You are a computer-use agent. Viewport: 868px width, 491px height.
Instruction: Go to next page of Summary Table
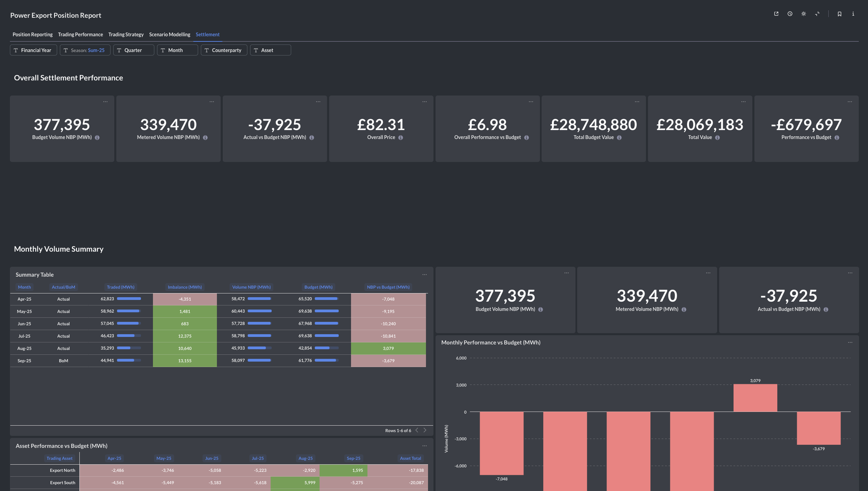425,430
